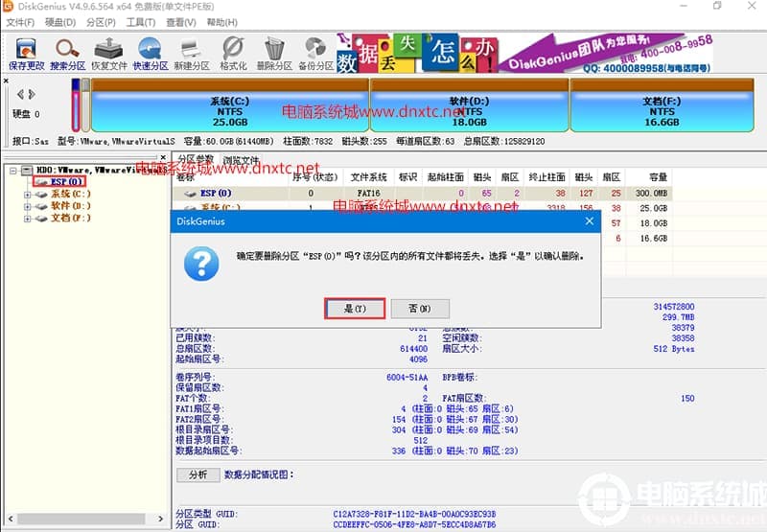Screen dimensions: 767x532
Task: Click the HD0 hard disk icon in tree
Action: (27, 171)
